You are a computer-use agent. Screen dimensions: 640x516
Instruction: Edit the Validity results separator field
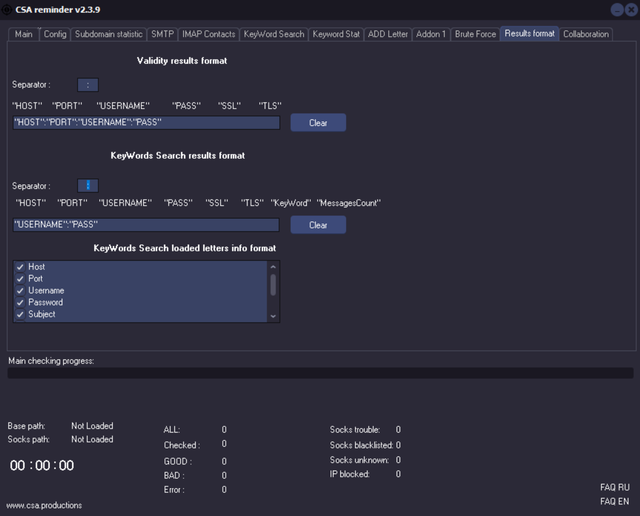(x=88, y=85)
